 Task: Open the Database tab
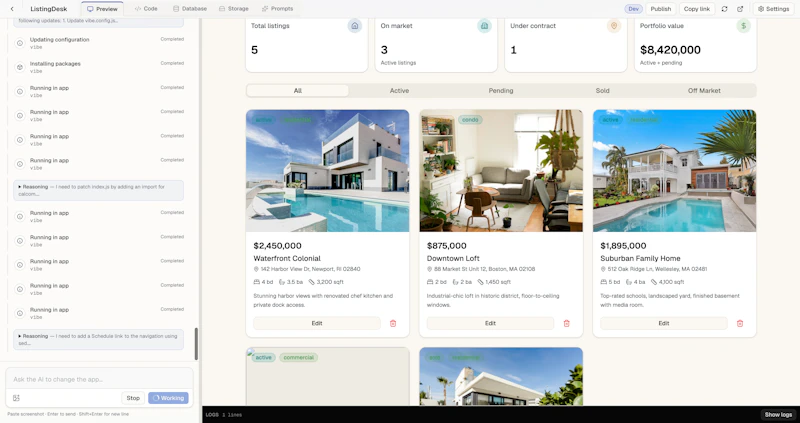pyautogui.click(x=190, y=9)
